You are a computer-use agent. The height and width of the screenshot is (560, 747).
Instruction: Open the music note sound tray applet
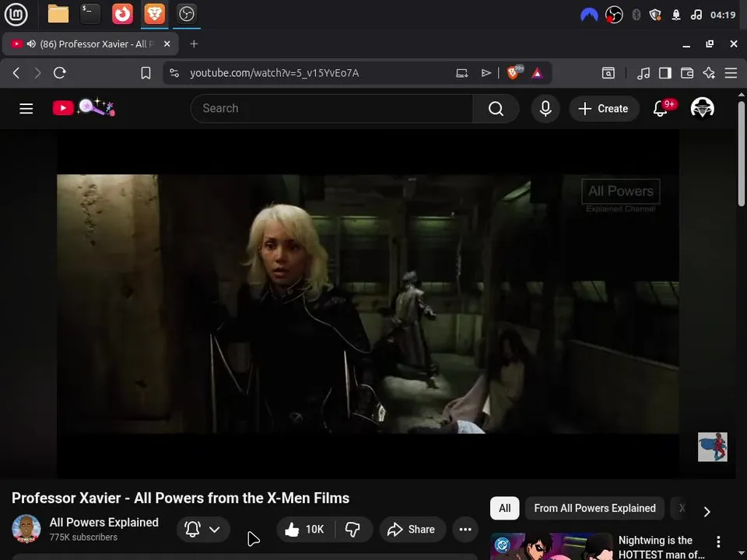696,15
